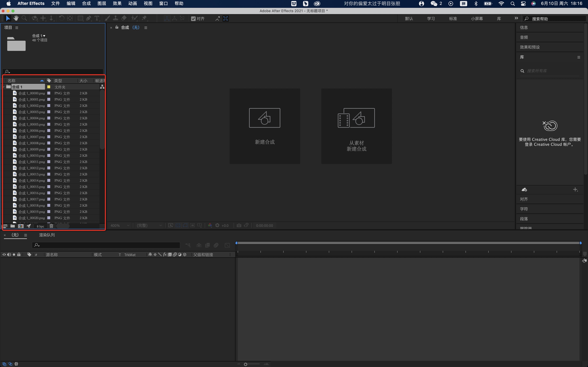Select the Horizontal Type tool
588x367 pixels.
(97, 18)
